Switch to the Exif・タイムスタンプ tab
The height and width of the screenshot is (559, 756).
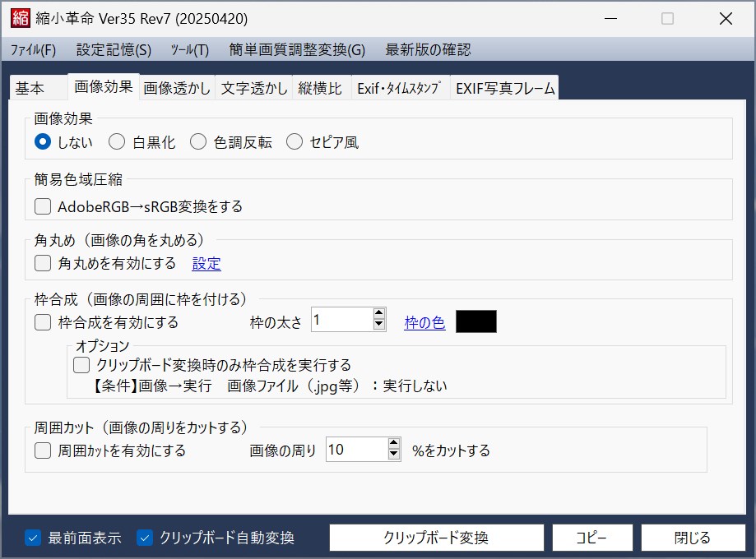point(399,88)
